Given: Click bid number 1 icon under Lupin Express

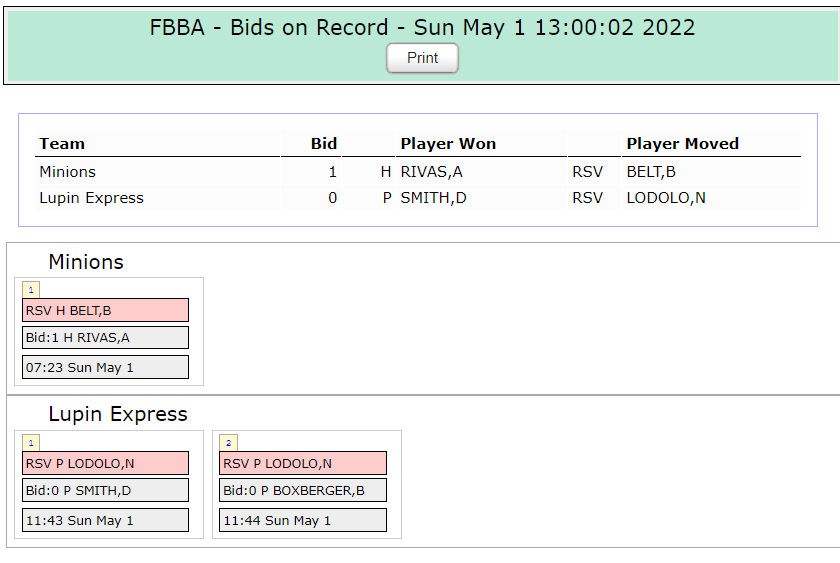Looking at the screenshot, I should coord(31,443).
